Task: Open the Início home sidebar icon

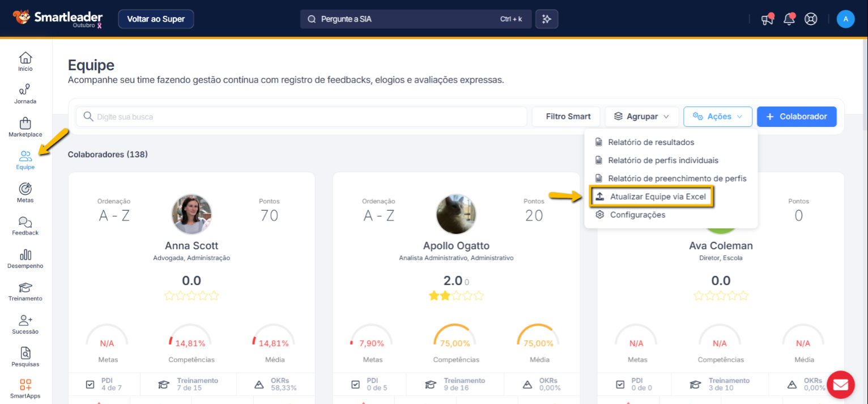Action: point(25,61)
